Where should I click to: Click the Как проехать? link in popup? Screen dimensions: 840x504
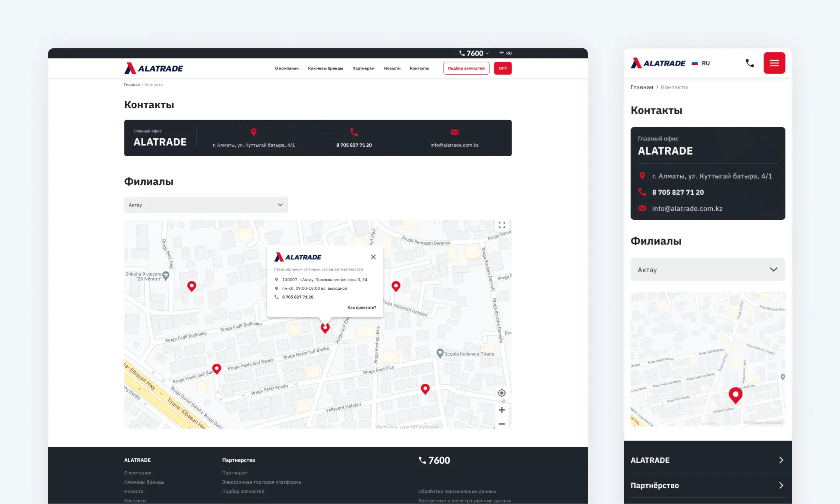[362, 307]
